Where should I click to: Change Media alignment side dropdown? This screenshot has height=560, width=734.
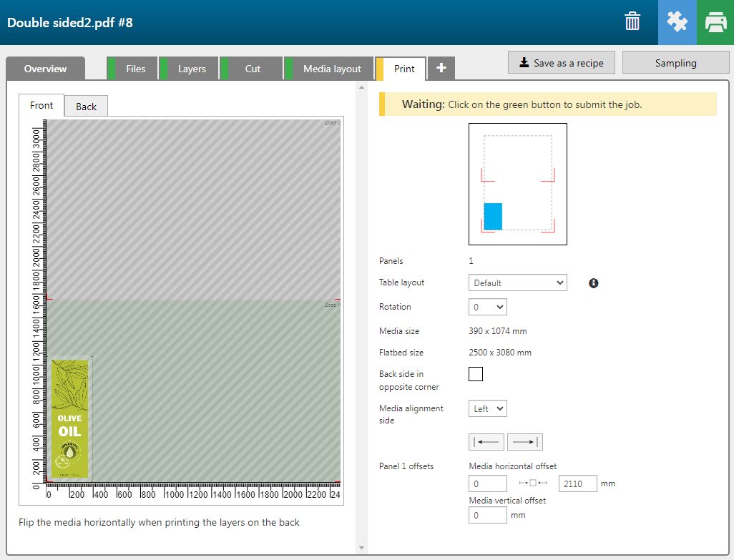487,408
